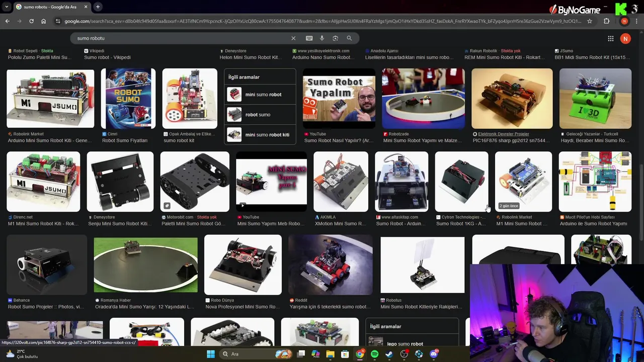Open Spotify from the taskbar

(374, 354)
